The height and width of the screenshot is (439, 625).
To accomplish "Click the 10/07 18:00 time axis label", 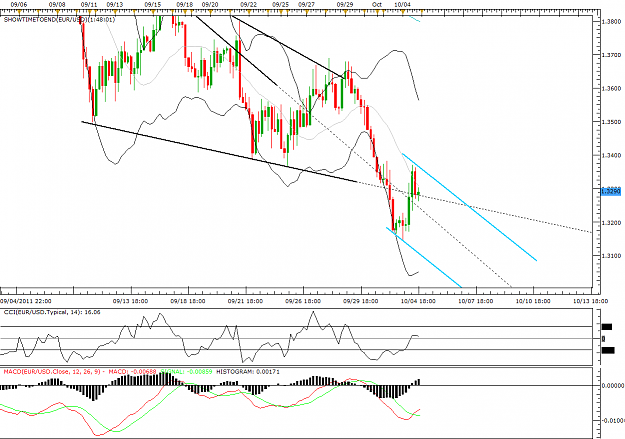I will [x=476, y=301].
